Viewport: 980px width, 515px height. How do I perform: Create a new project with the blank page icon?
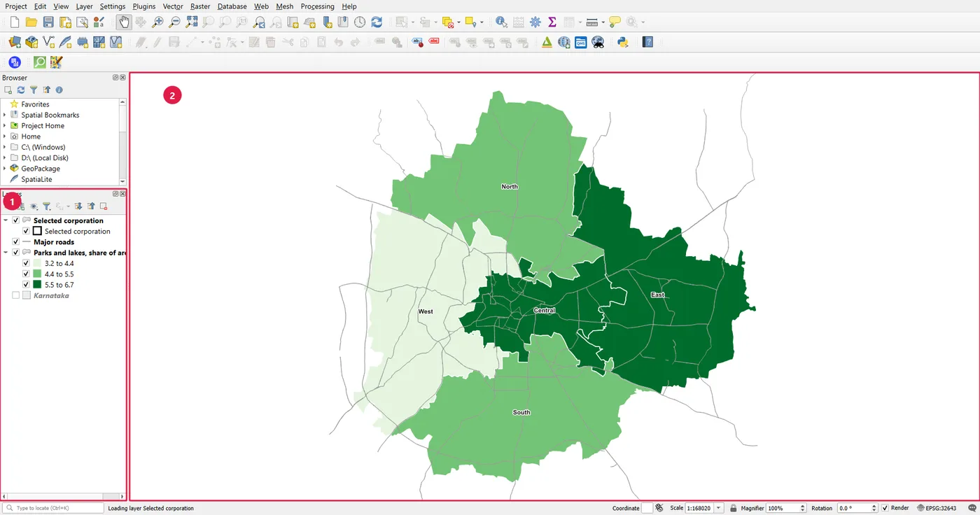14,22
